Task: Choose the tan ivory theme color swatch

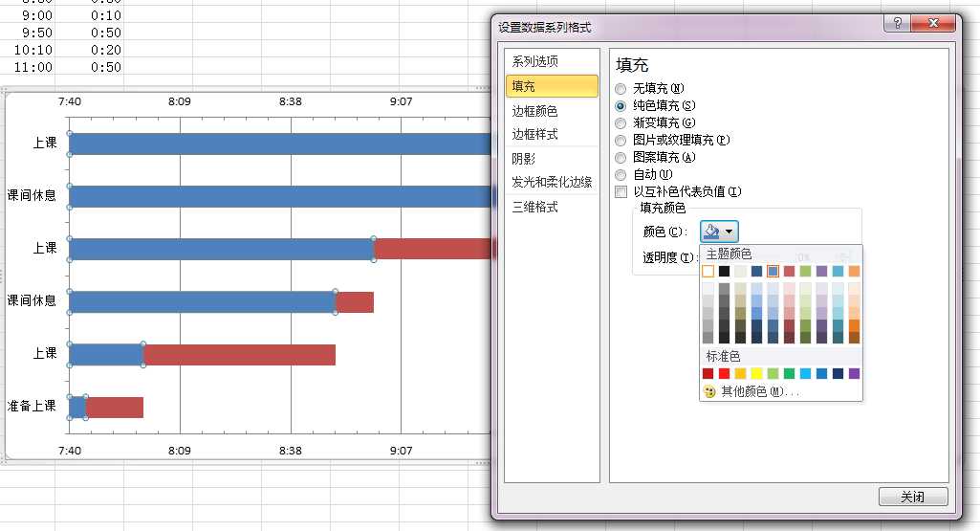Action: [741, 271]
